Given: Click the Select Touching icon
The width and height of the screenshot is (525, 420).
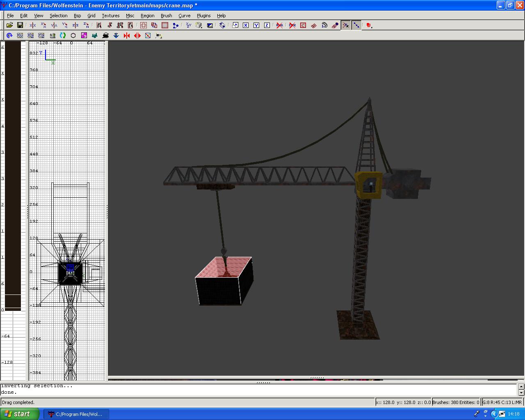Looking at the screenshot, I should (x=110, y=25).
